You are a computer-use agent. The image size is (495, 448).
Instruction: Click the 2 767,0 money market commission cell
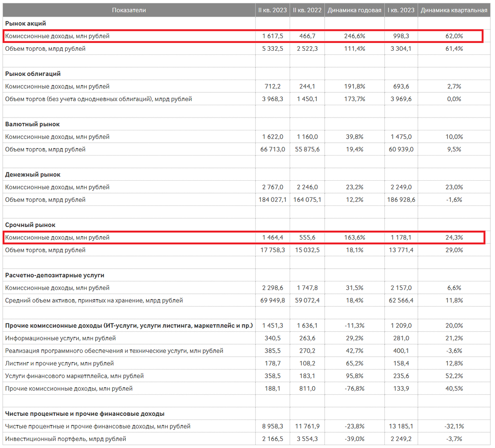(x=273, y=187)
